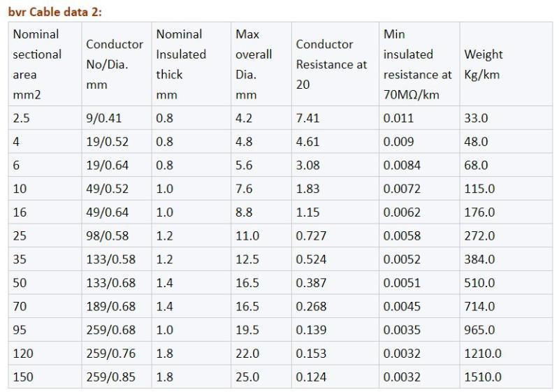The height and width of the screenshot is (392, 559).
Task: Select the "Nominal Insulated thick mm" header
Action: click(181, 64)
